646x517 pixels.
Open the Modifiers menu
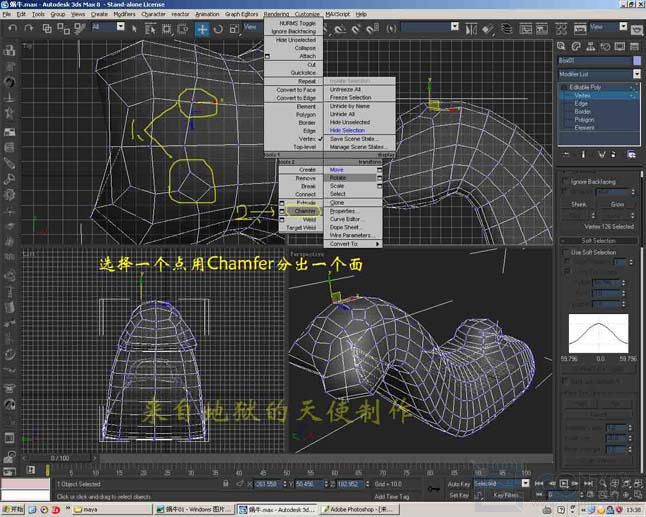click(x=124, y=14)
